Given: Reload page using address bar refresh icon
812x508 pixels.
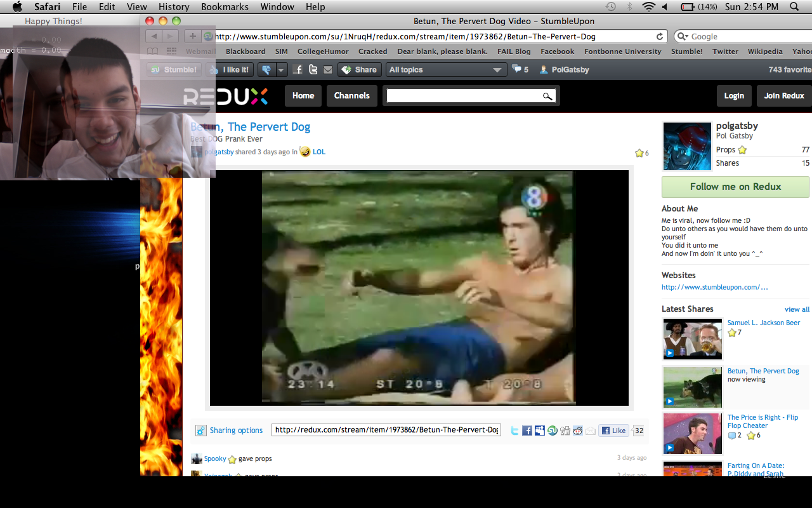Looking at the screenshot, I should (660, 37).
